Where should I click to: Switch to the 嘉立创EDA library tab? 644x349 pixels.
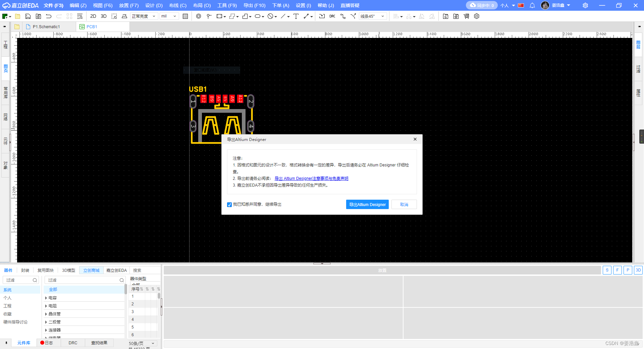pos(116,270)
